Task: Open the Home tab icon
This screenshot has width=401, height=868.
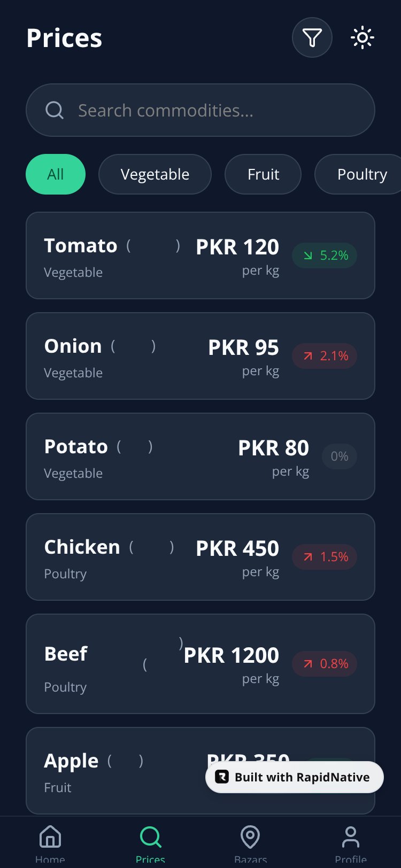Action: (50, 836)
